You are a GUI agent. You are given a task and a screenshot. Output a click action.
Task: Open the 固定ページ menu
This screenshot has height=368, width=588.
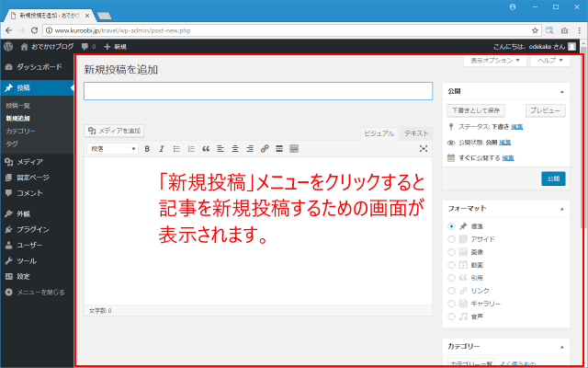tap(37, 178)
